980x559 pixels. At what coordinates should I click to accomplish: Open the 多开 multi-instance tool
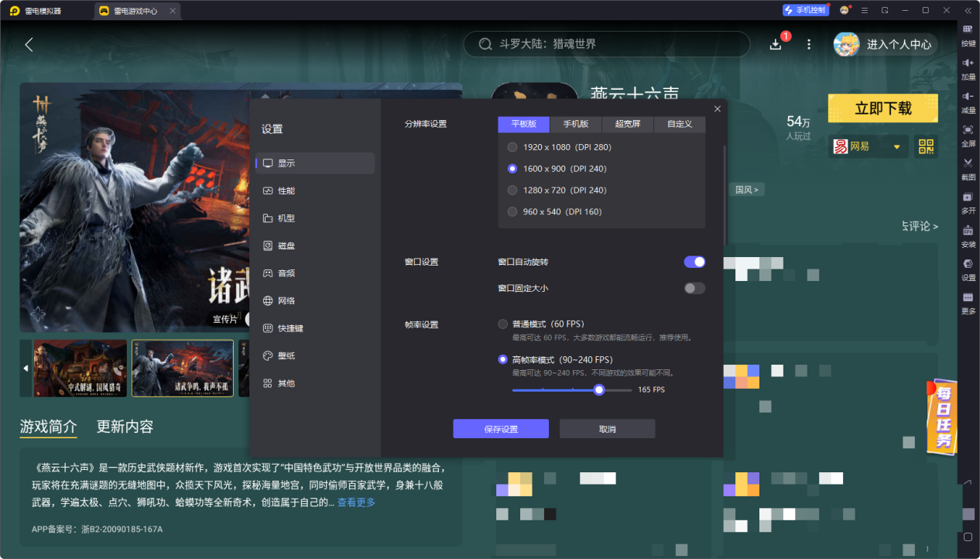click(x=968, y=202)
